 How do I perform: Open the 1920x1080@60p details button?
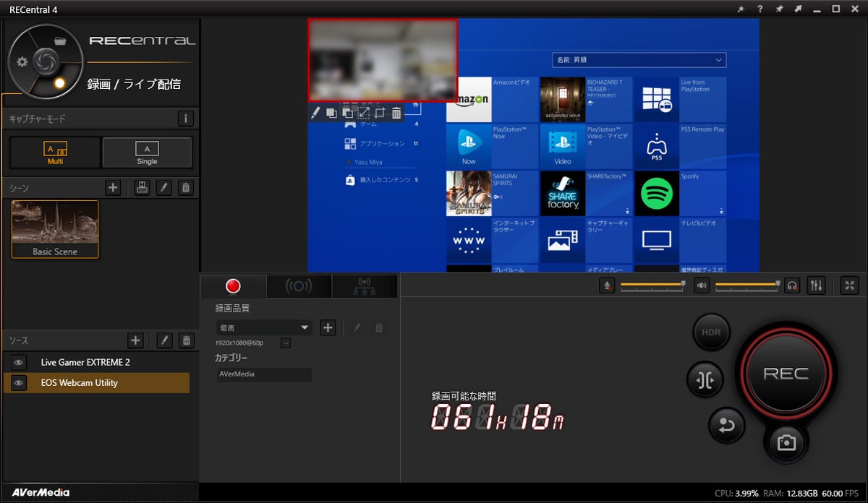coord(286,343)
